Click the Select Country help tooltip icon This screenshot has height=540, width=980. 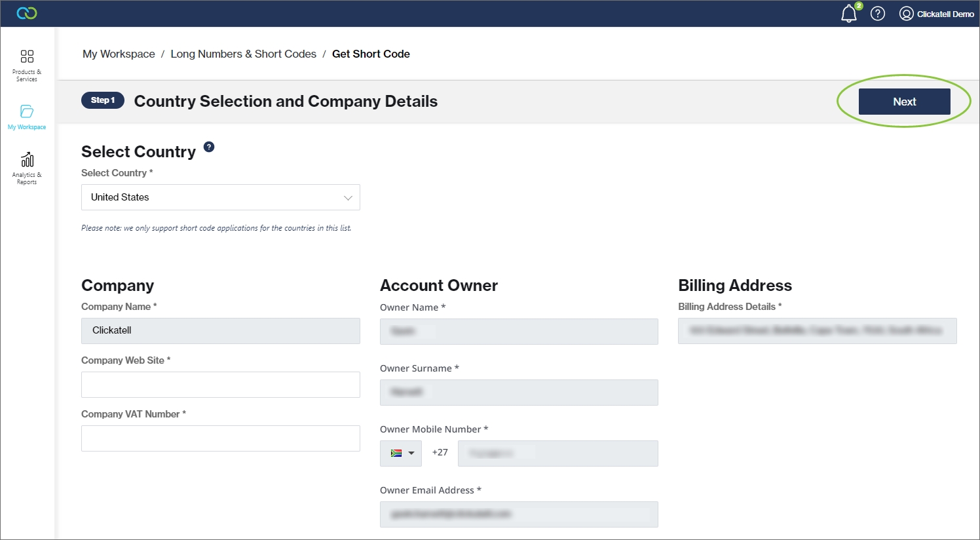[x=209, y=147]
